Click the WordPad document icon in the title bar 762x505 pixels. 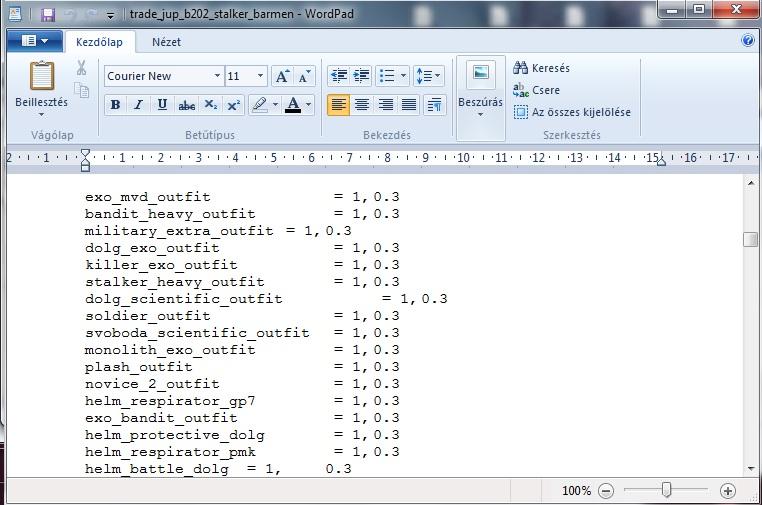[15, 14]
